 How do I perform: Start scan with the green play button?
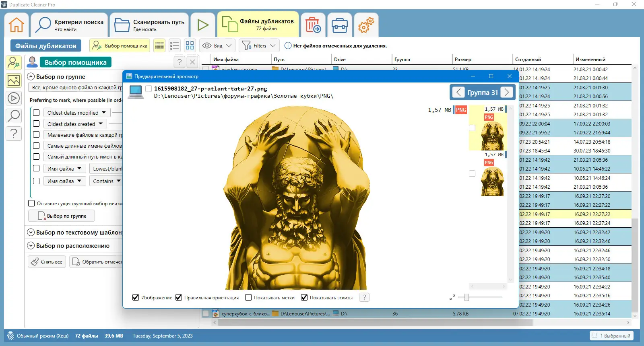203,25
